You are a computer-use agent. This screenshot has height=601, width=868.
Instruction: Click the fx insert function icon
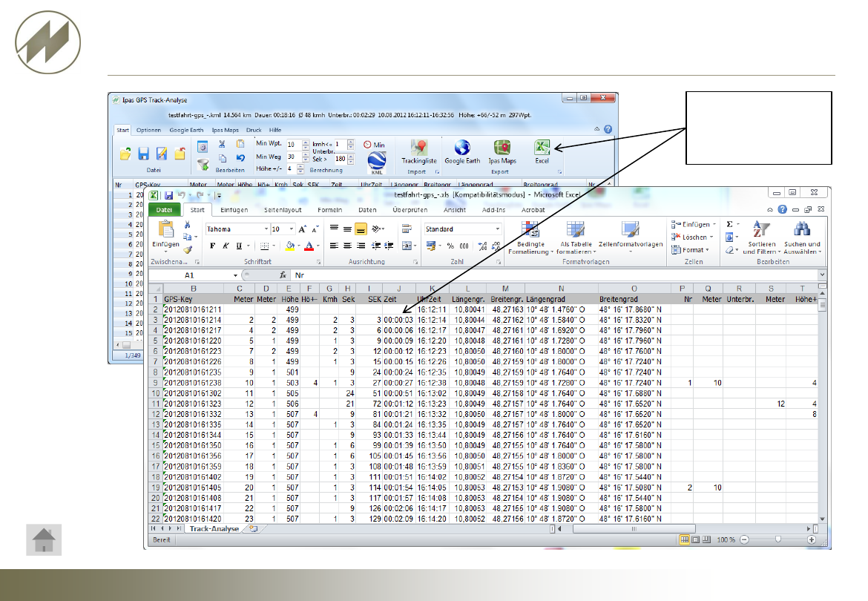283,275
